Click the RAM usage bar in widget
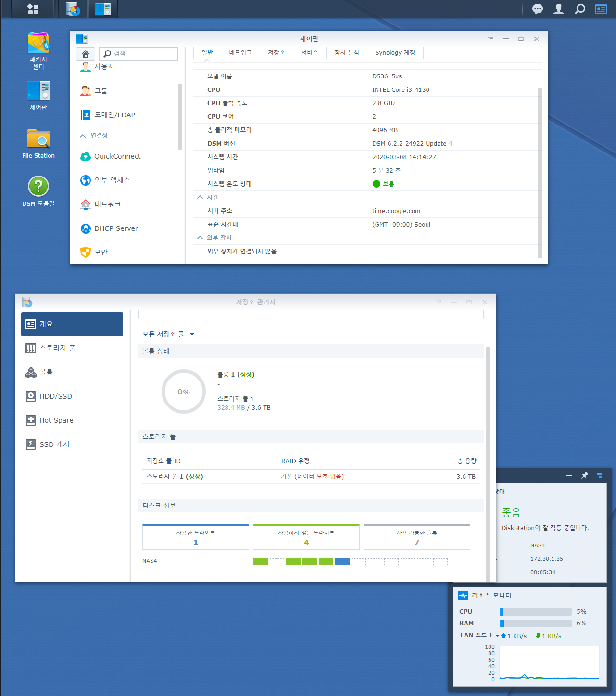 pyautogui.click(x=536, y=623)
